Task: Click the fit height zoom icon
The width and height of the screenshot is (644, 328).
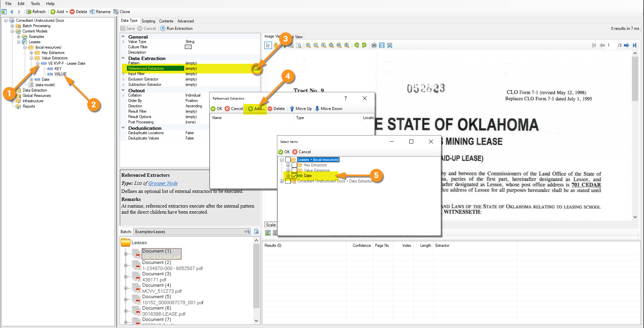Action: [347, 45]
